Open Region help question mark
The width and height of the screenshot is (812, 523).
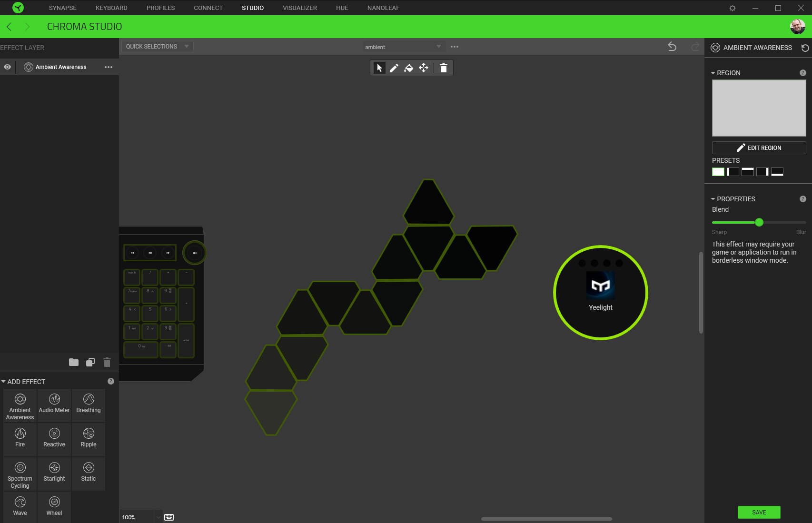[x=803, y=73]
